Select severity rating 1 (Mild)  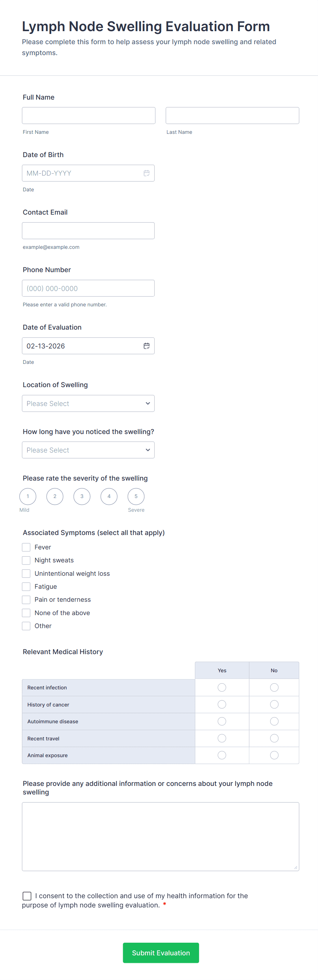point(28,496)
